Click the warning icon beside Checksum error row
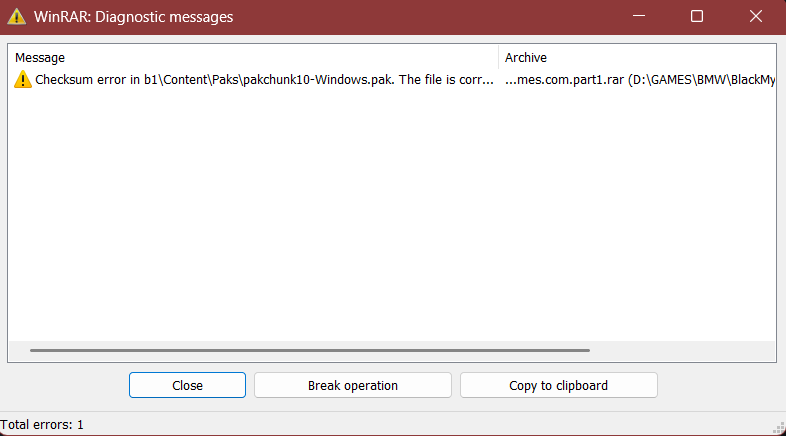This screenshot has width=786, height=436. tap(23, 80)
